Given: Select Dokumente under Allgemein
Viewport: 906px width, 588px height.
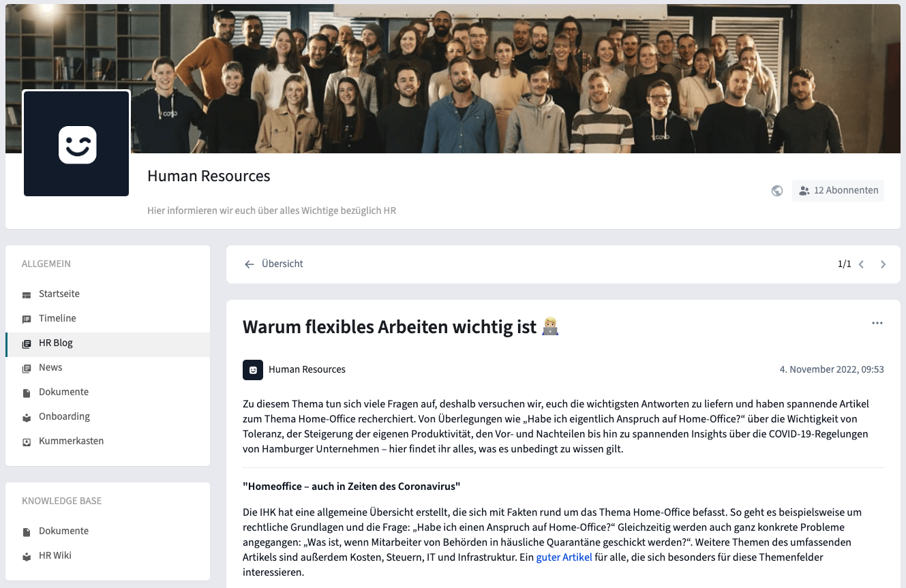Looking at the screenshot, I should click(x=108, y=392).
